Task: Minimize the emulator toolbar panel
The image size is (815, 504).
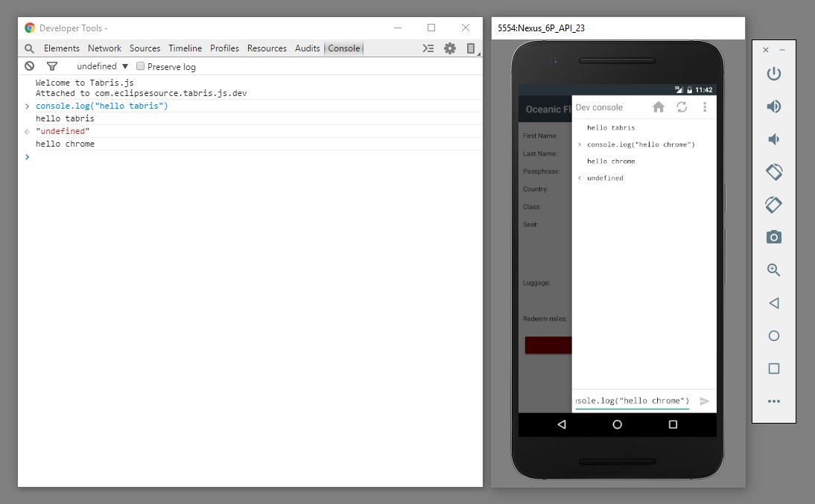Action: (781, 50)
